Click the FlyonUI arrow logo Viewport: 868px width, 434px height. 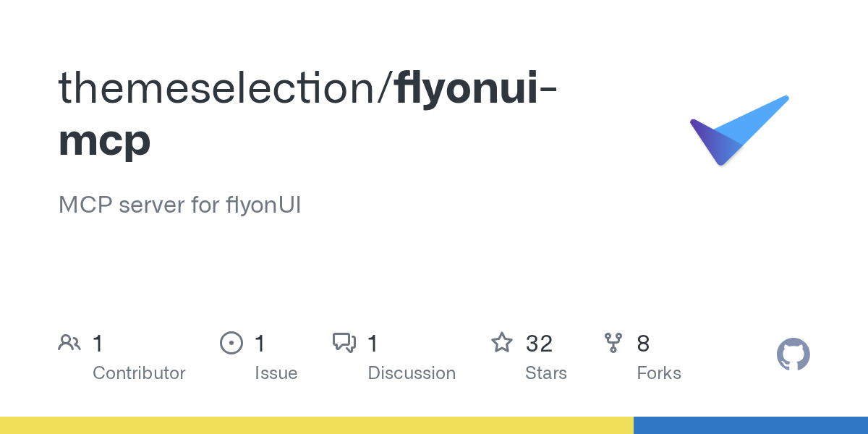click(x=739, y=130)
